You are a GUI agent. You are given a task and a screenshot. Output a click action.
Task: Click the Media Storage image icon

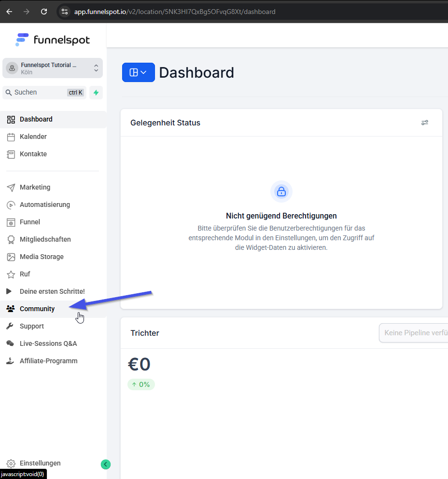coord(11,257)
